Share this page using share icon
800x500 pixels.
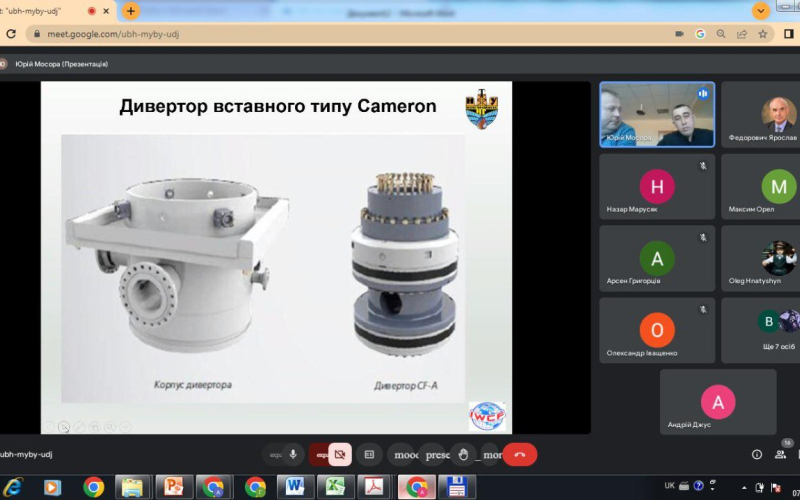[742, 34]
